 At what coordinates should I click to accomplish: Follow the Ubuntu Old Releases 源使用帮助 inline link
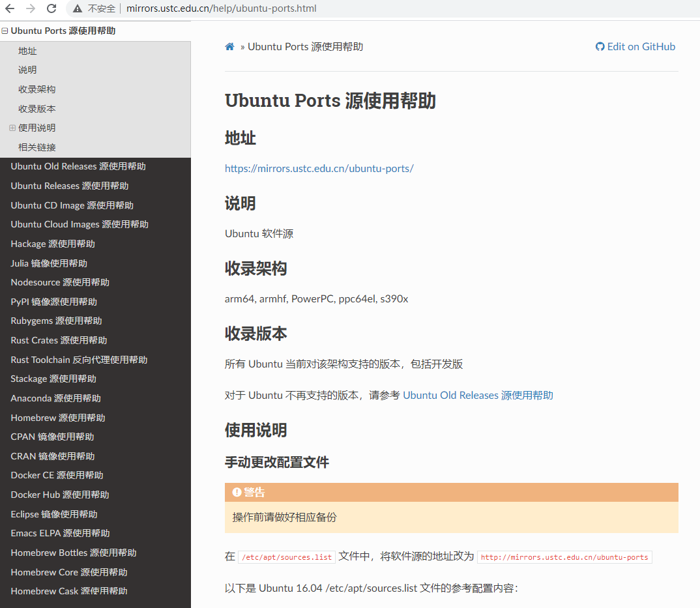478,395
